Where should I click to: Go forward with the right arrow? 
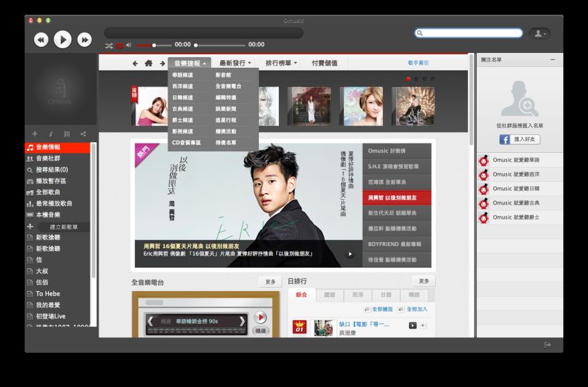pyautogui.click(x=162, y=63)
